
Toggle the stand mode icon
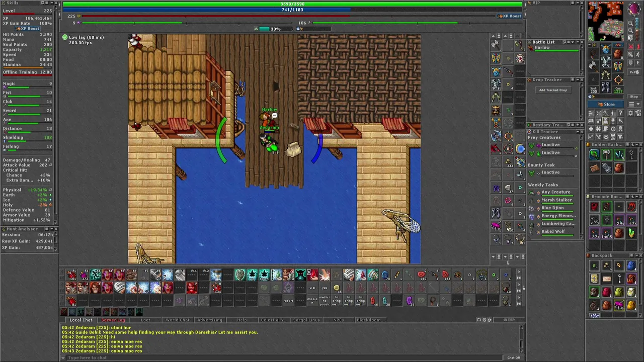tap(638, 47)
